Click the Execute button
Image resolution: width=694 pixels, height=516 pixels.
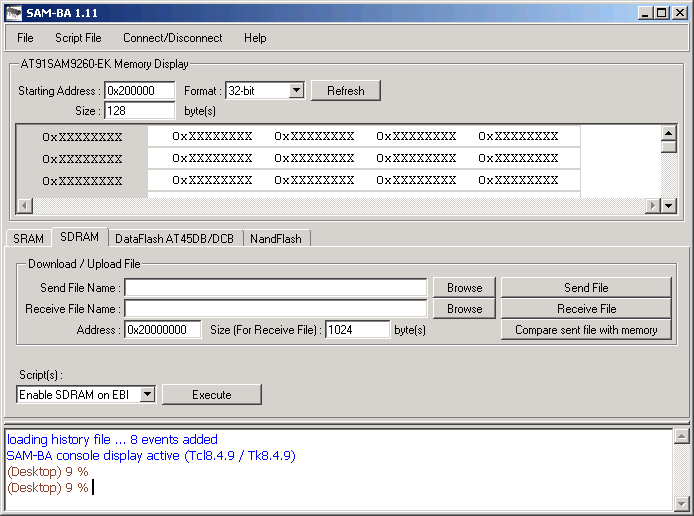click(x=212, y=394)
